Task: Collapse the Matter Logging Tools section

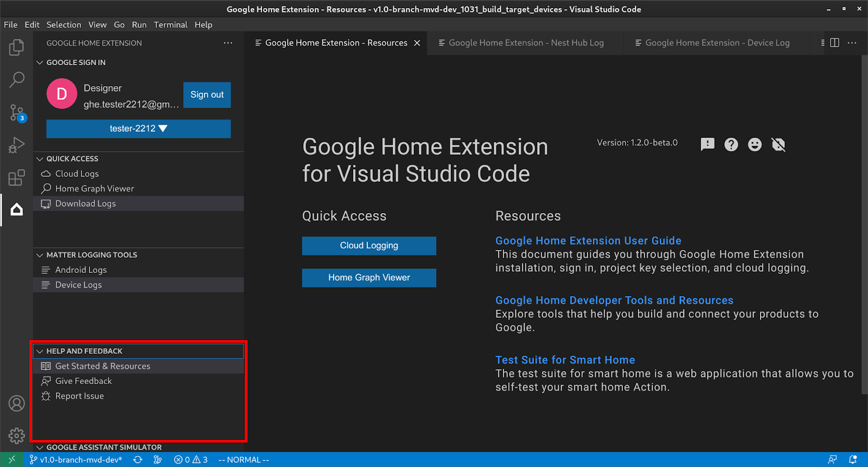Action: (x=40, y=255)
